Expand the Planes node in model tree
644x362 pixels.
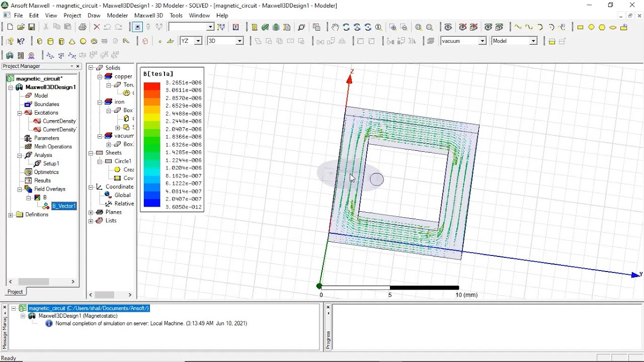pos(91,212)
